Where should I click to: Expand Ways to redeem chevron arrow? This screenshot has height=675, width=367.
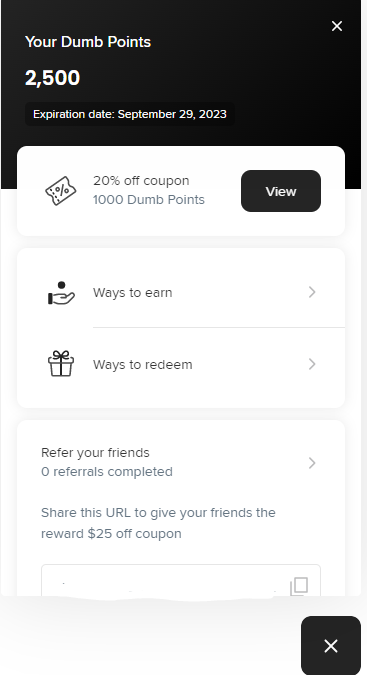(x=312, y=364)
